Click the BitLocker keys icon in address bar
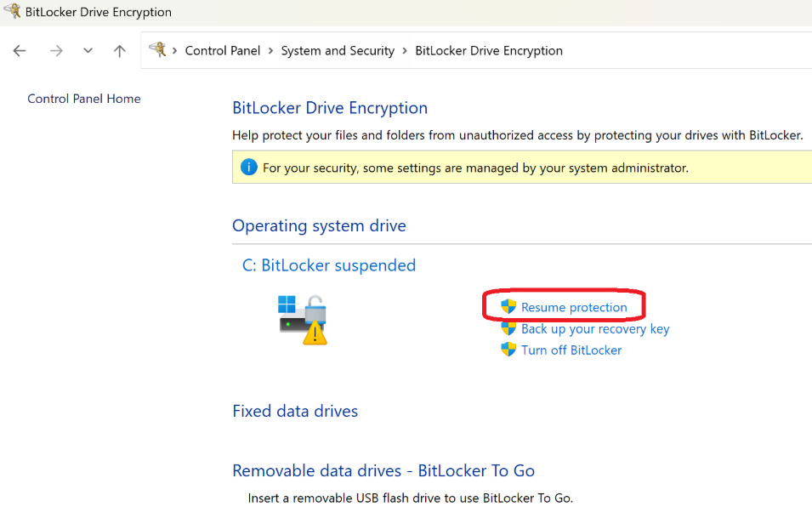Viewport: 812px width, 518px height. pos(157,49)
